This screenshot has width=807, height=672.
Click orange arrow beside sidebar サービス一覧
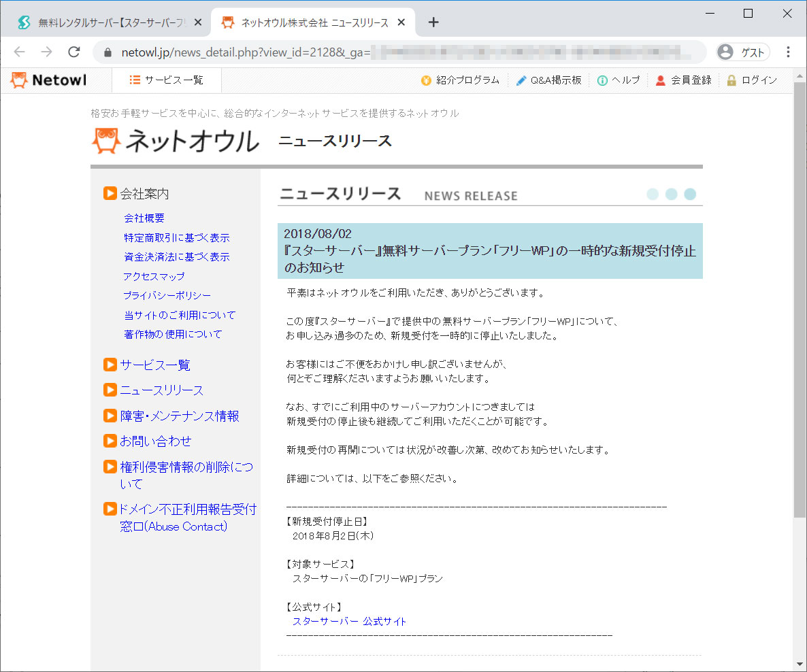click(110, 365)
